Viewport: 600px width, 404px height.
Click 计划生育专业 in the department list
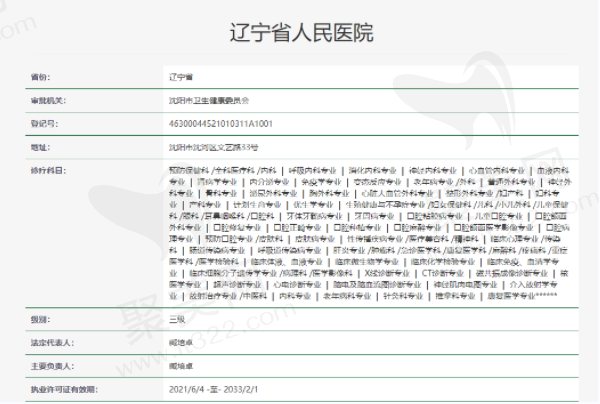click(257, 205)
